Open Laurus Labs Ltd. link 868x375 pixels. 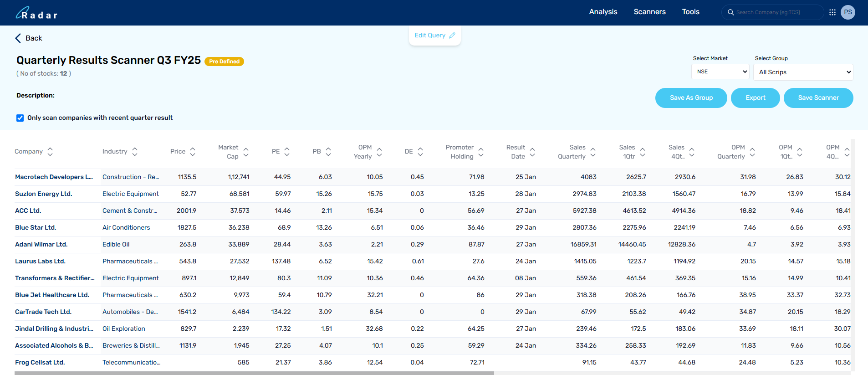(40, 262)
